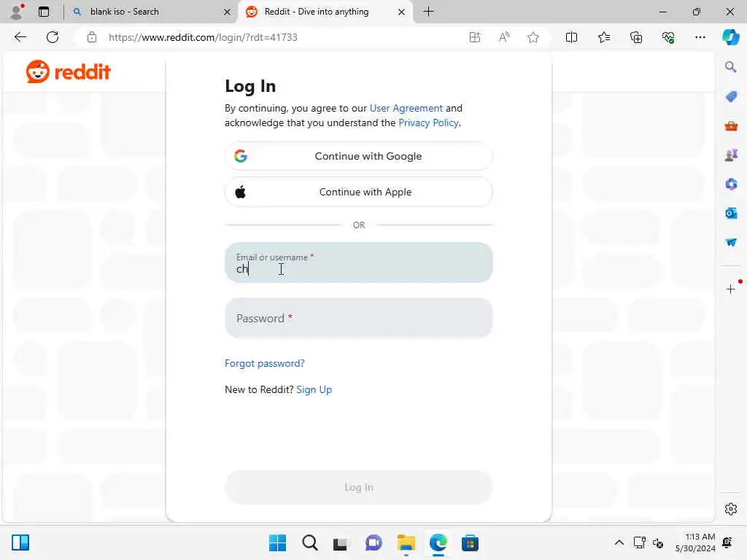
Task: Open the Privacy Policy link
Action: [428, 122]
